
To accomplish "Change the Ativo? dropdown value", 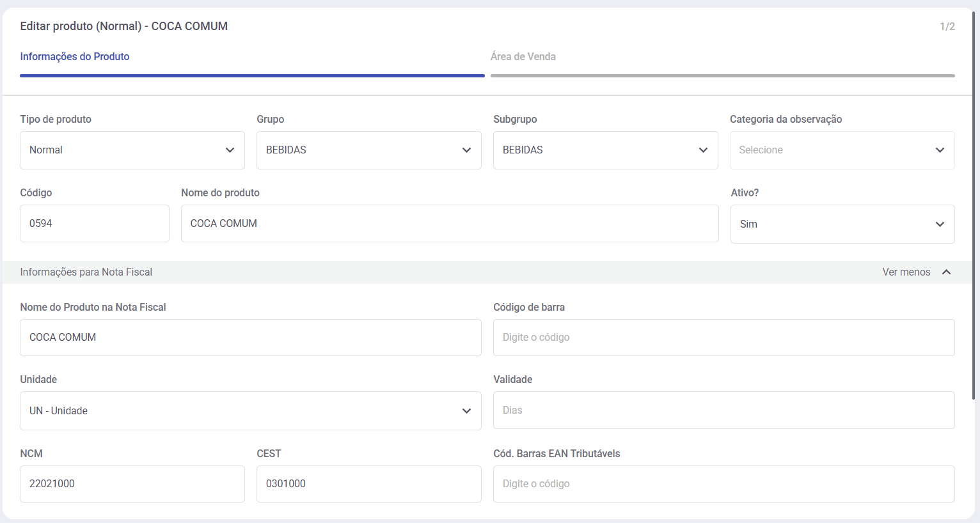I will pos(842,224).
